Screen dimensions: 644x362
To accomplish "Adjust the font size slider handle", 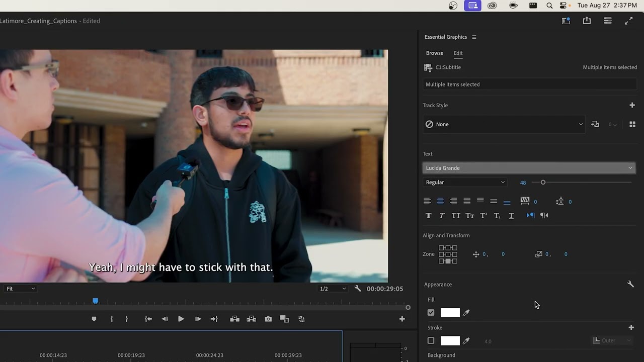I will pyautogui.click(x=543, y=183).
